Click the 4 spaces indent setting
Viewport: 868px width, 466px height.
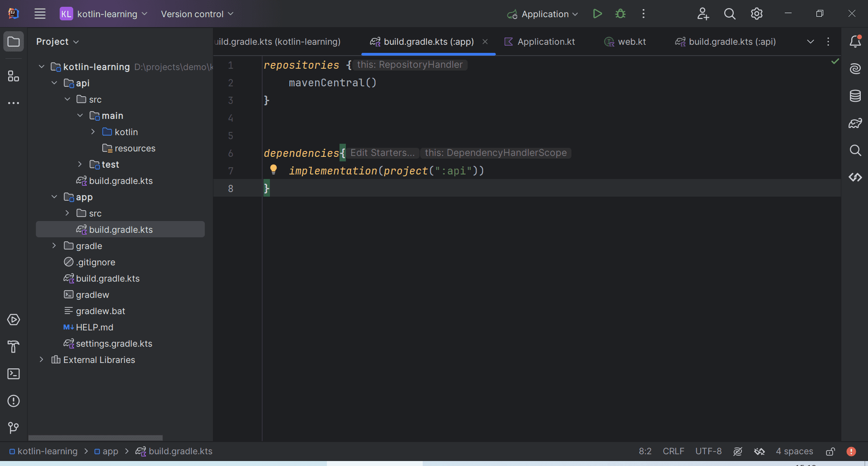click(794, 451)
